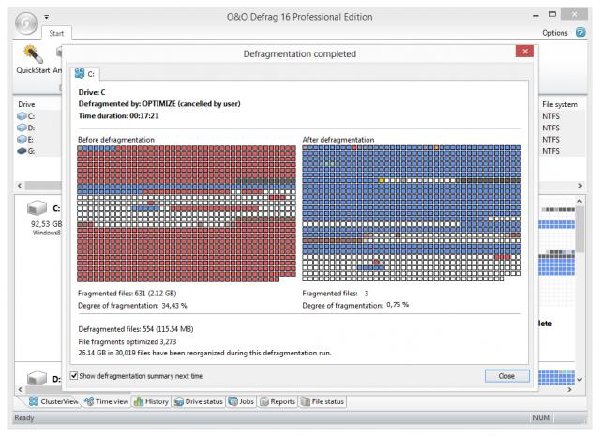Uncheck Show defragmentation summary next time
600x438 pixels.
(74, 375)
